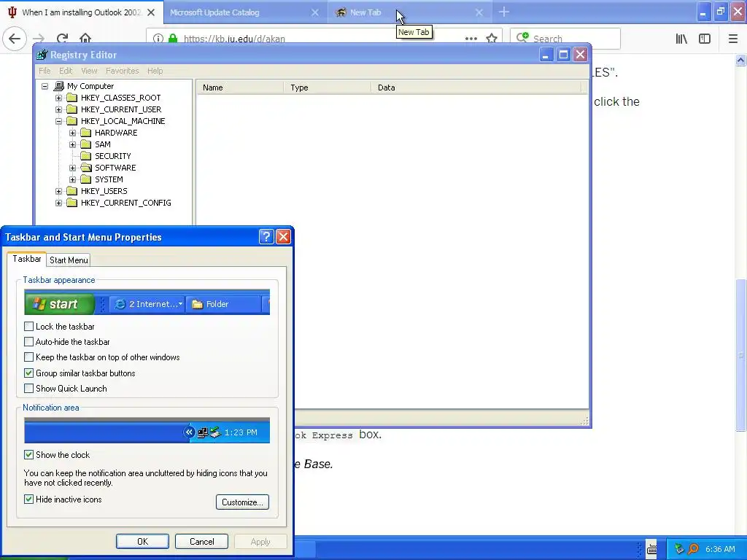Expand HKEY_CURRENT_USER tree node
This screenshot has width=747, height=560.
tap(58, 109)
